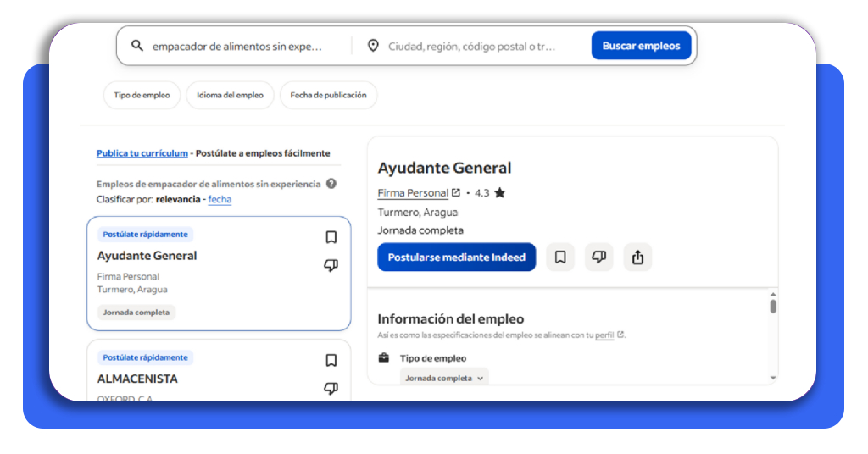Viewport: 868px width, 454px height.
Task: Click Jornada completa tag on Ayudante General card
Action: (x=136, y=313)
